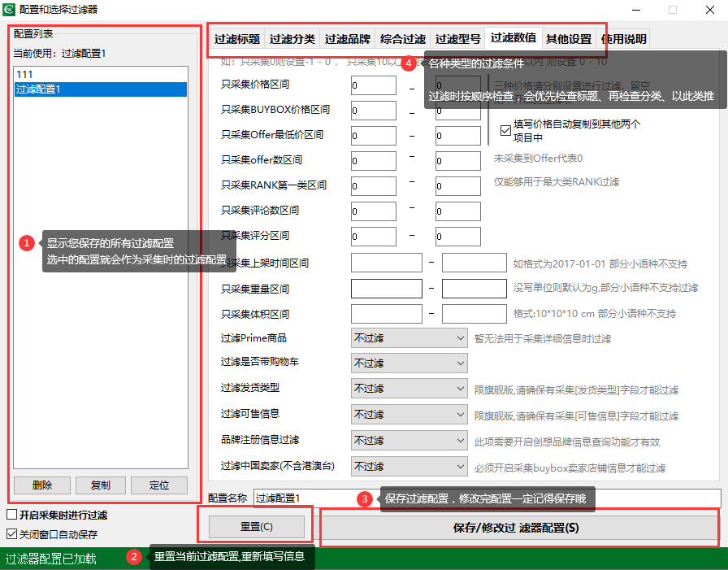The image size is (728, 570).
Task: Click the 只采集评论数区间 minimum field
Action: (373, 211)
